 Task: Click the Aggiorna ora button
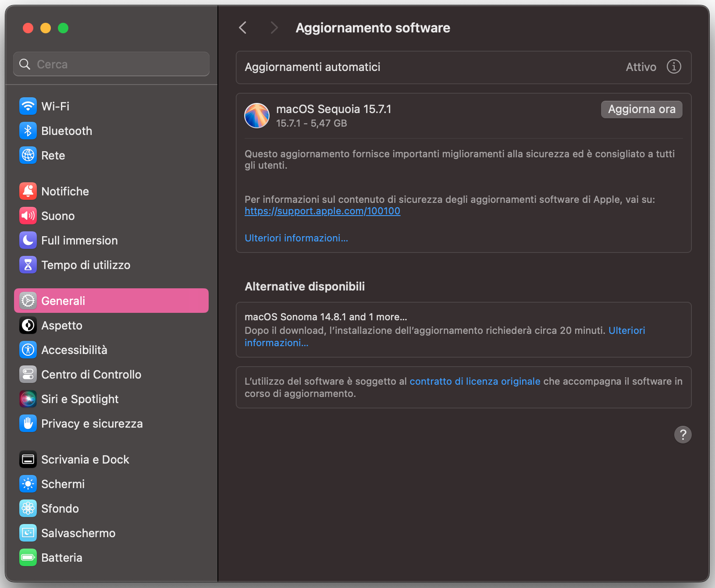pyautogui.click(x=641, y=109)
